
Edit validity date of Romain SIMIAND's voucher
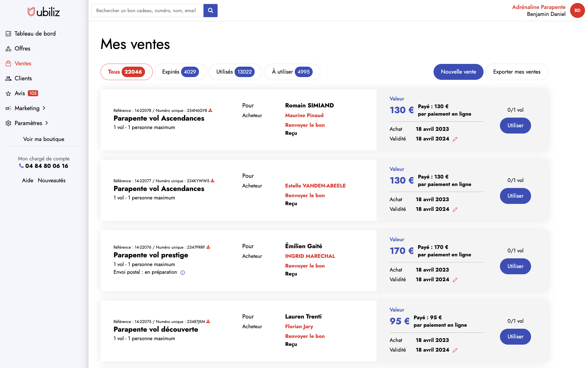tap(455, 139)
